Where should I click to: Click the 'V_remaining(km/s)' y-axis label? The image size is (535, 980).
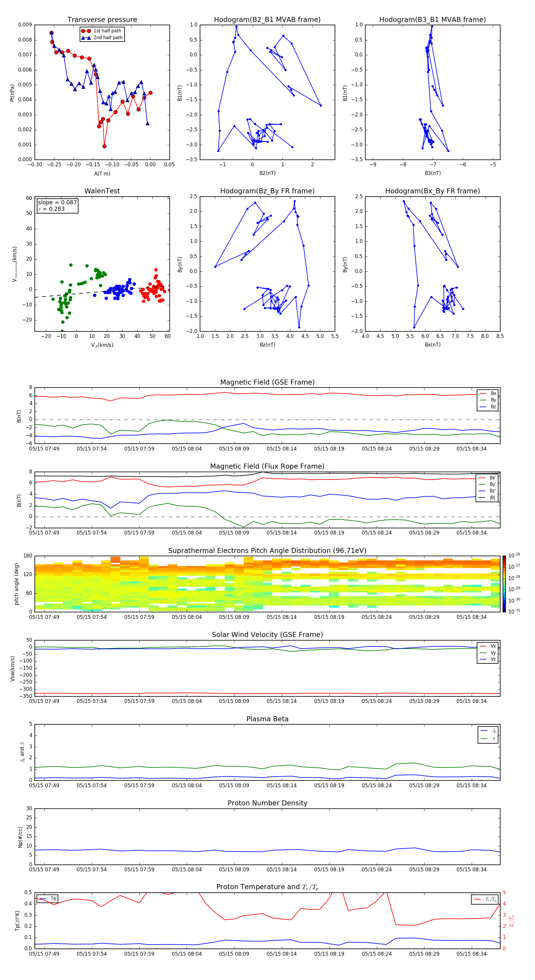[15, 264]
